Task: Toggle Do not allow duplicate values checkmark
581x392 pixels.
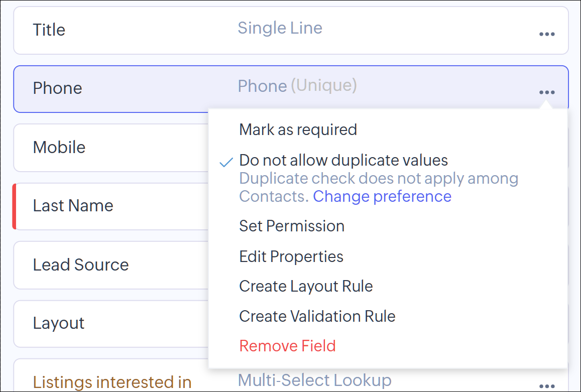Action: click(x=227, y=162)
